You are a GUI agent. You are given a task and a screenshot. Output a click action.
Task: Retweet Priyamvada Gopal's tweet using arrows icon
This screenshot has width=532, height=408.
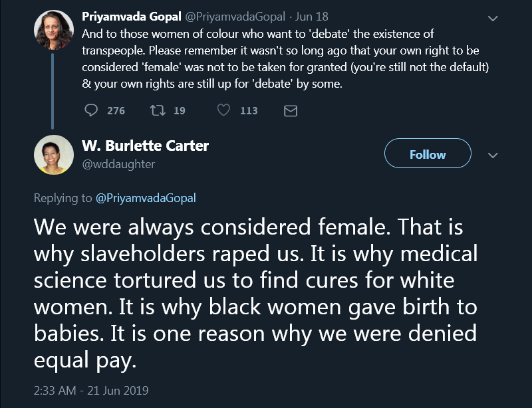(158, 110)
